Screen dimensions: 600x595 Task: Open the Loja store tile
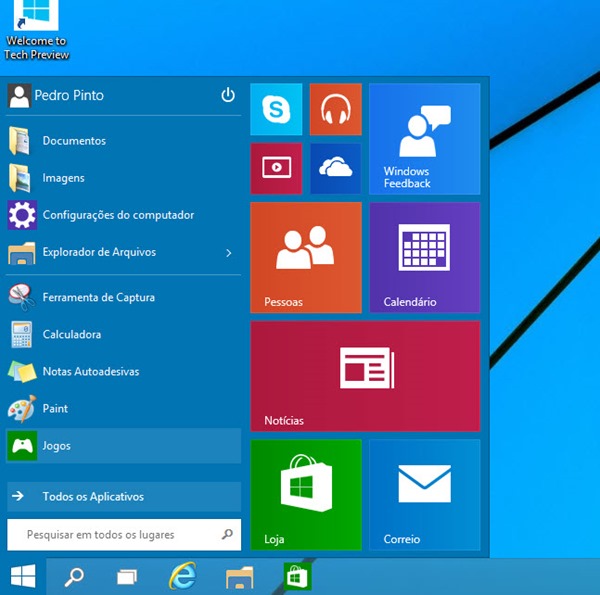click(306, 495)
